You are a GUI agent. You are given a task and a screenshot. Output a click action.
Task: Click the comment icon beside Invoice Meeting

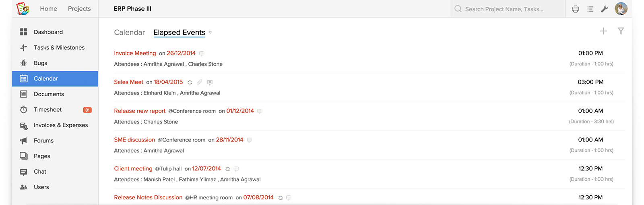pyautogui.click(x=202, y=53)
